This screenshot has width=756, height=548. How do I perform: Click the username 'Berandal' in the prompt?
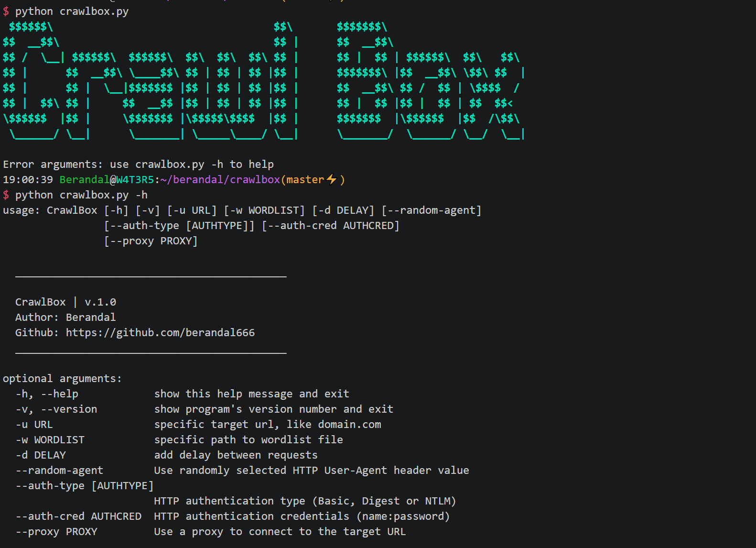85,180
